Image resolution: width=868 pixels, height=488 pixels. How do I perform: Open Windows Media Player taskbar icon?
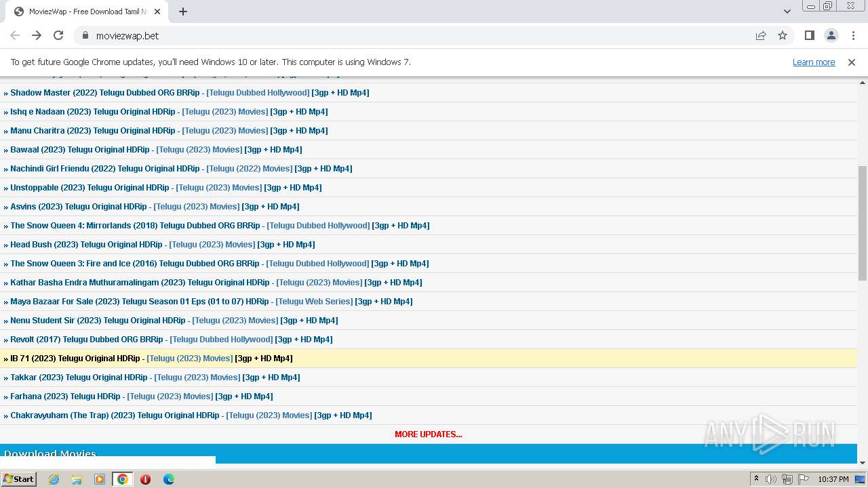coord(100,479)
